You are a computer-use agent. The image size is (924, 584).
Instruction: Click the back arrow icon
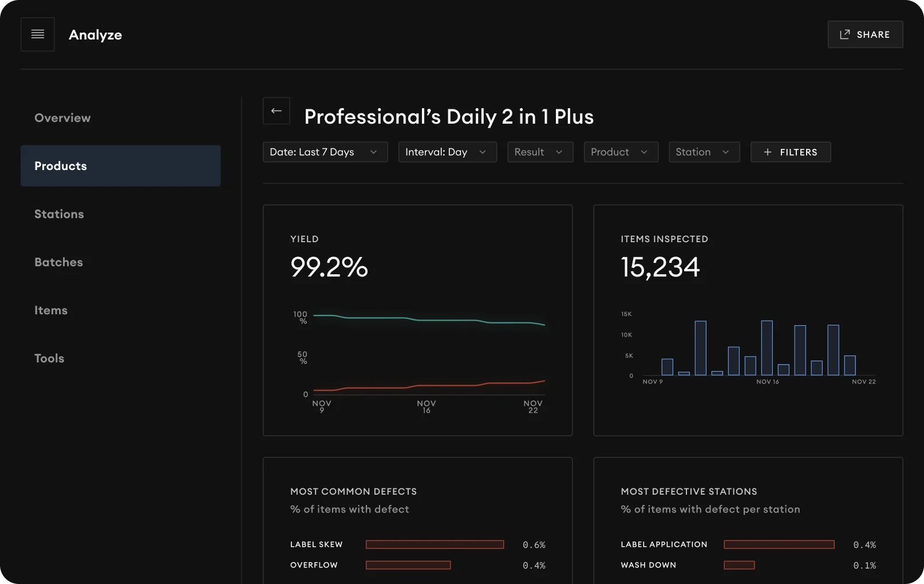click(x=277, y=111)
